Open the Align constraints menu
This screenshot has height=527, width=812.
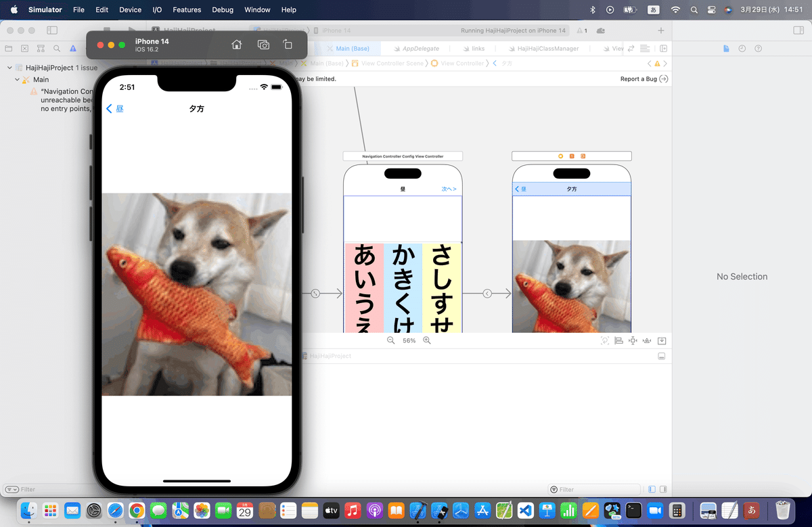tap(618, 340)
